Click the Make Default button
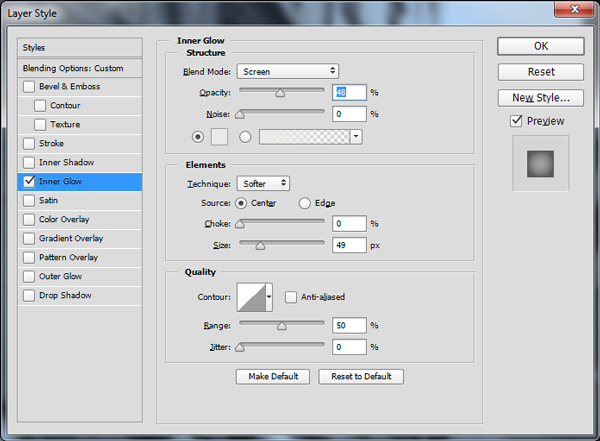The width and height of the screenshot is (600, 441). pos(272,377)
